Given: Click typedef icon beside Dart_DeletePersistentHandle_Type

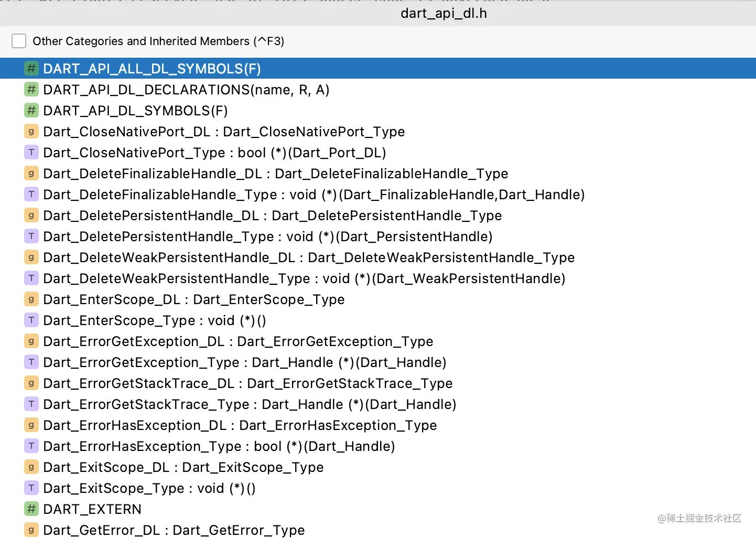Looking at the screenshot, I should coord(31,236).
